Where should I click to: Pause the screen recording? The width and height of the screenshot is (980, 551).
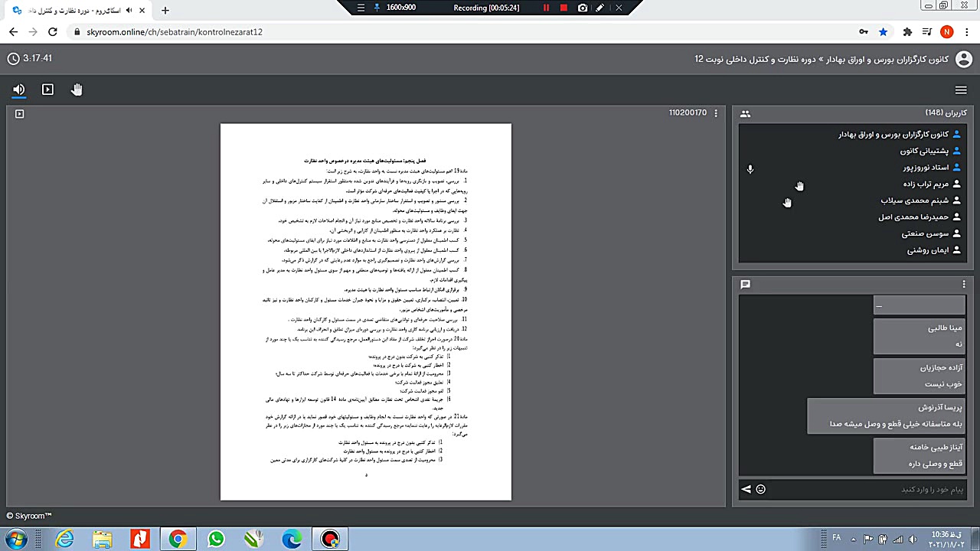(x=546, y=8)
